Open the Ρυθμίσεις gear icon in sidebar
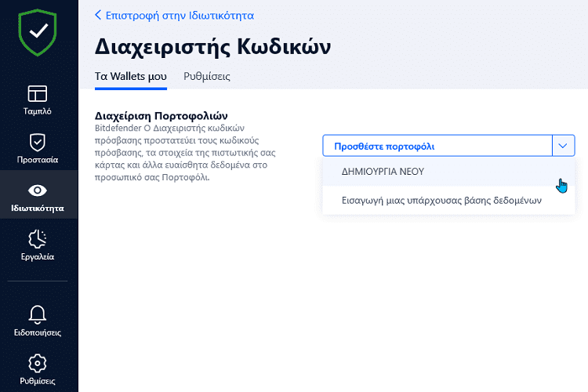The image size is (588, 392). click(x=38, y=363)
